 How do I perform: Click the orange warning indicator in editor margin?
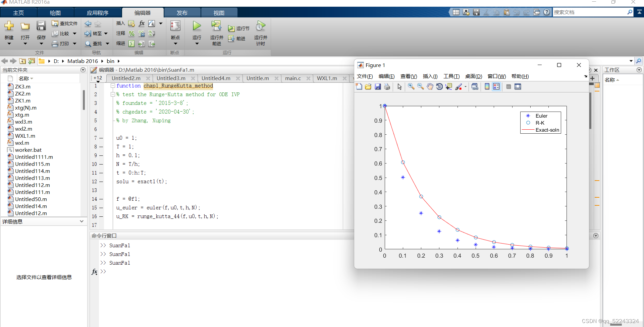597,85
